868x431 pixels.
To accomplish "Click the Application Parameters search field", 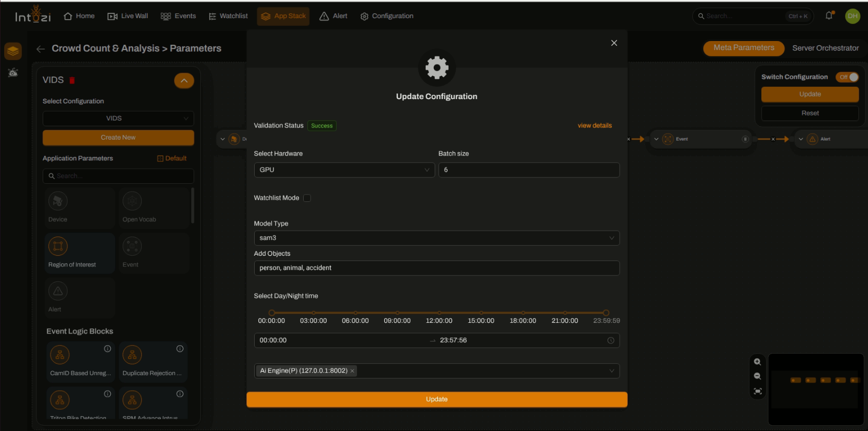I will (118, 176).
